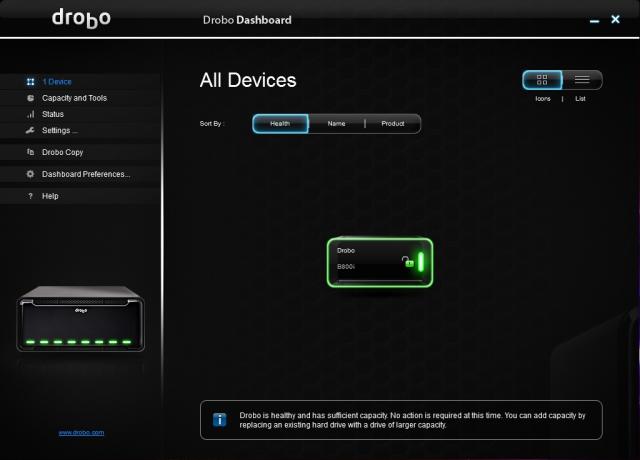
Task: Sort devices by Name
Action: click(x=336, y=124)
